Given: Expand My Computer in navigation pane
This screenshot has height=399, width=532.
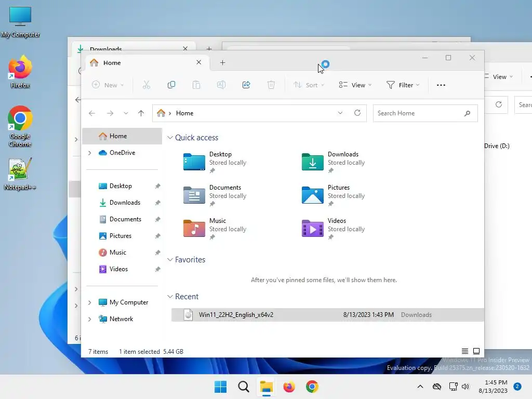Looking at the screenshot, I should 89,303.
